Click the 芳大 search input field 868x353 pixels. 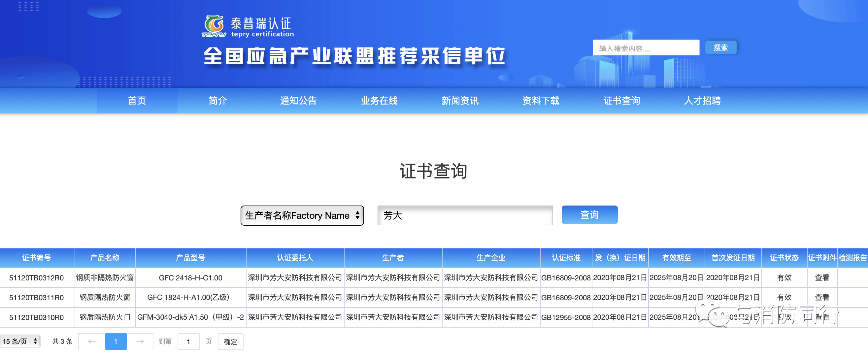[x=465, y=215]
